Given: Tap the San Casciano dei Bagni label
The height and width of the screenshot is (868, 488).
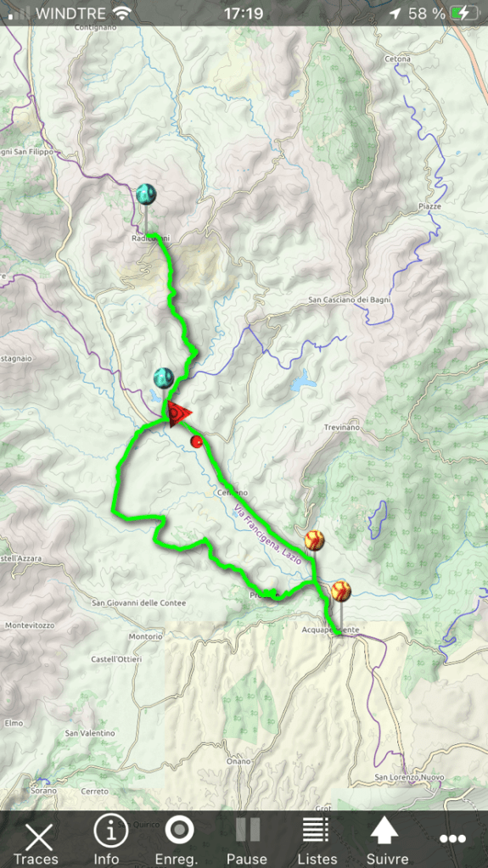Looking at the screenshot, I should 350,300.
